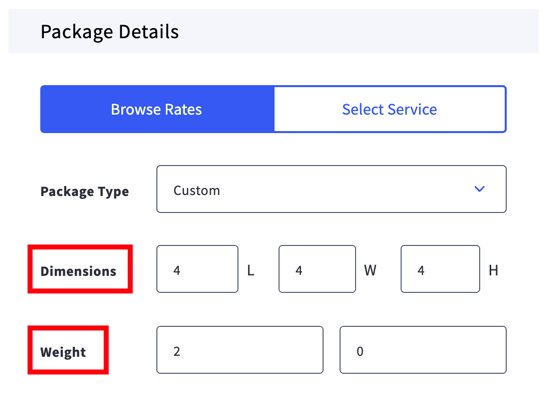The height and width of the screenshot is (400, 546).
Task: Open the Package Type dropdown
Action: (x=331, y=189)
